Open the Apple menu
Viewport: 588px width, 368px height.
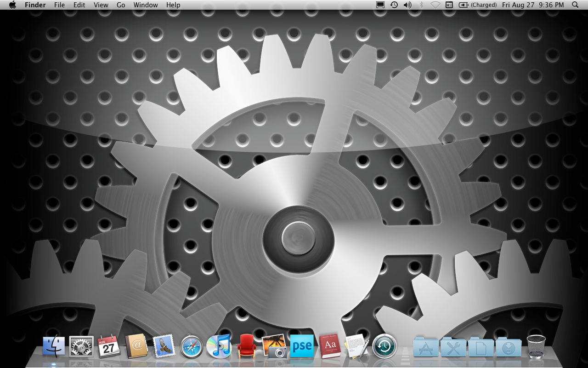pos(12,5)
